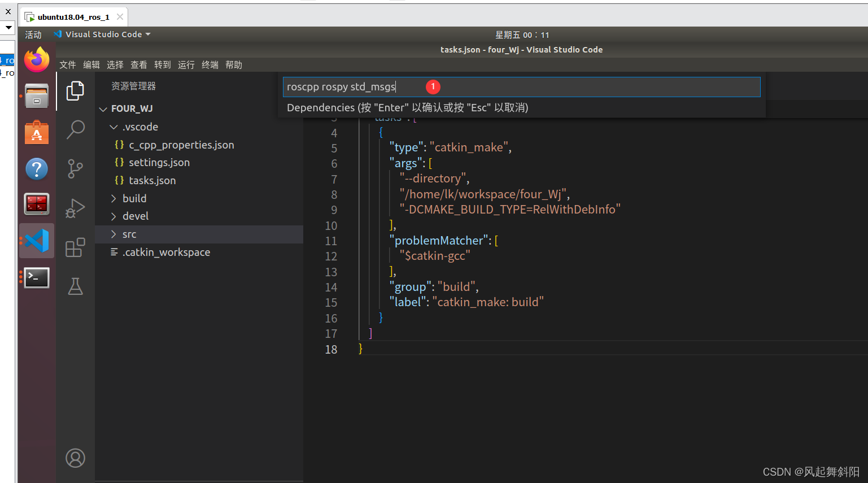The width and height of the screenshot is (868, 483).
Task: Expand the src folder
Action: click(x=114, y=234)
